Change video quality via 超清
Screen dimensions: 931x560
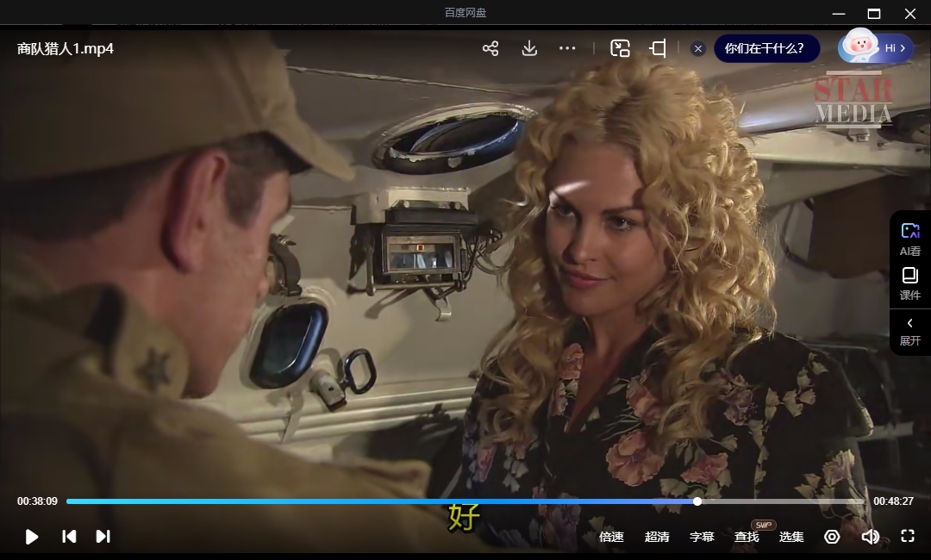click(x=657, y=537)
